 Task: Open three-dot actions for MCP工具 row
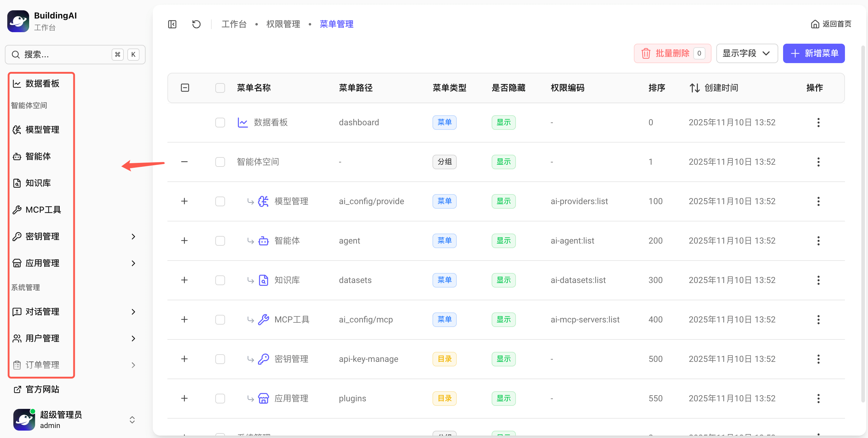[818, 319]
